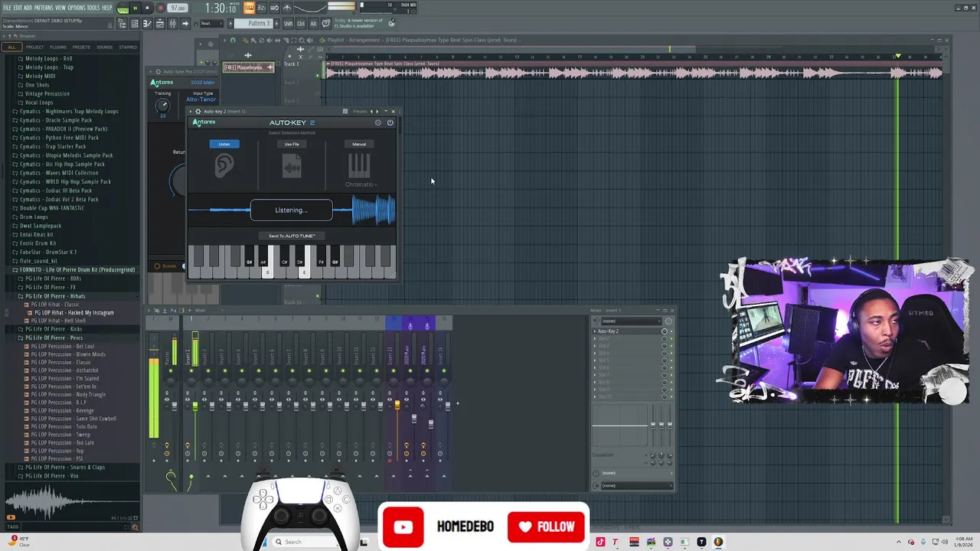The width and height of the screenshot is (980, 551).
Task: Click the weather widget in taskbar
Action: pyautogui.click(x=20, y=541)
